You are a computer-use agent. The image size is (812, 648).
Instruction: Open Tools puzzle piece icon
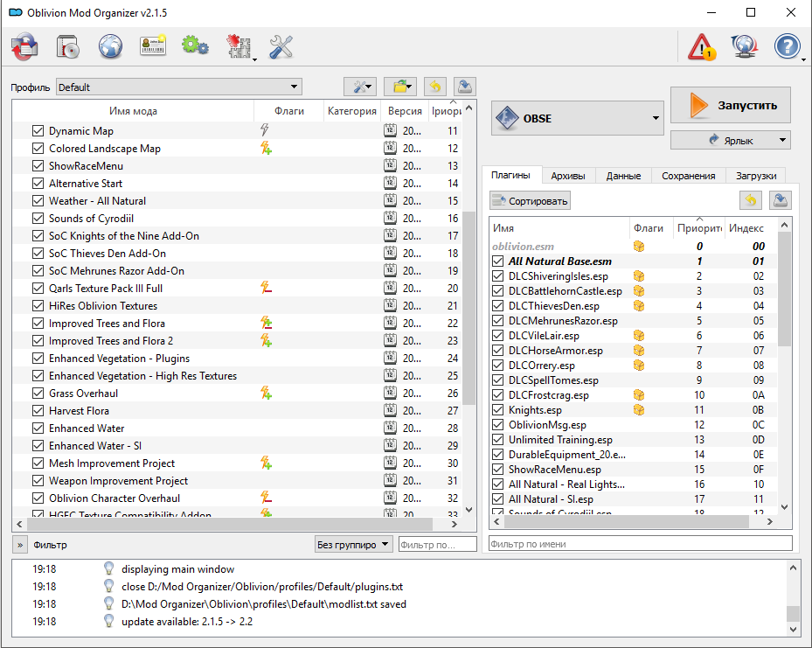[x=239, y=46]
